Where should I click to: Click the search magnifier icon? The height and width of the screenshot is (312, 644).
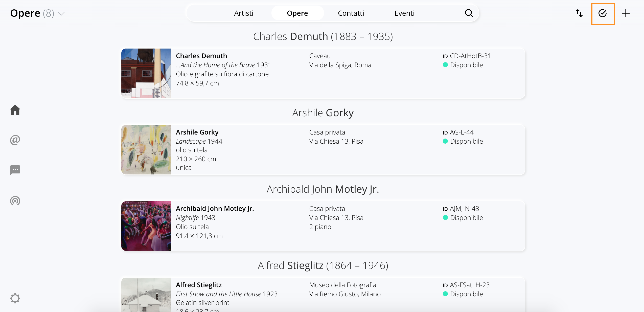[469, 13]
